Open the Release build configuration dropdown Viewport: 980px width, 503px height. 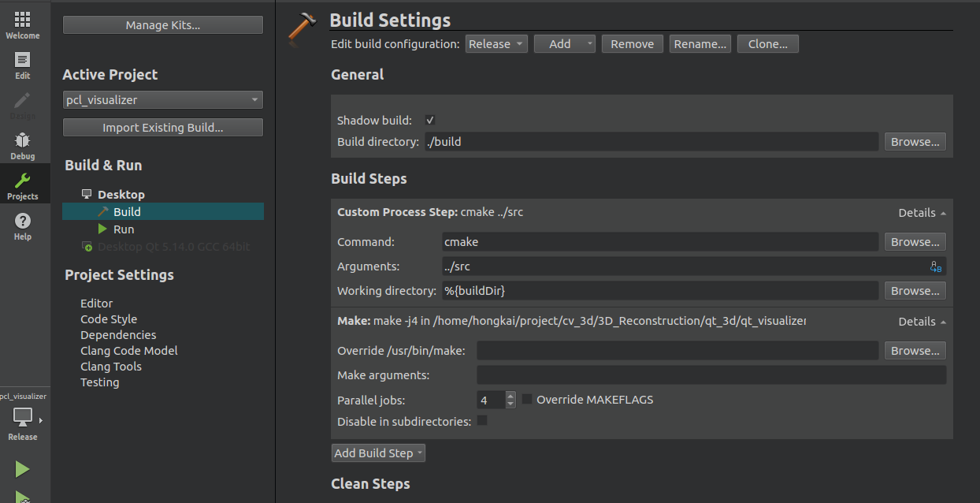tap(496, 44)
